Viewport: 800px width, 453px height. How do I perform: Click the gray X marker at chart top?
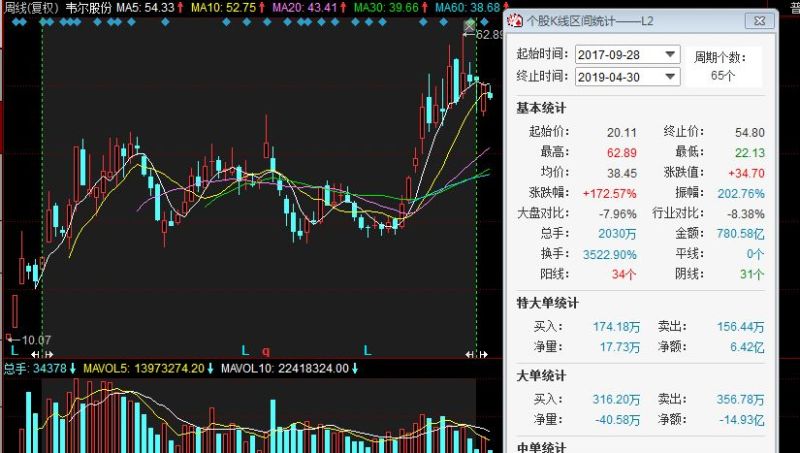pyautogui.click(x=469, y=25)
